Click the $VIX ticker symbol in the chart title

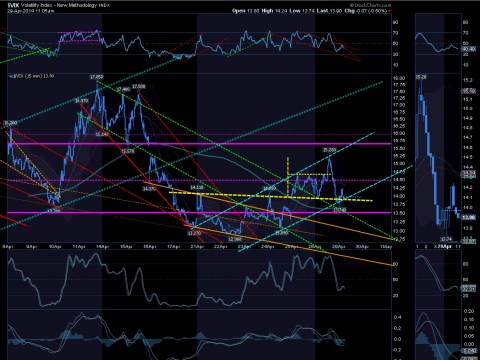point(13,5)
